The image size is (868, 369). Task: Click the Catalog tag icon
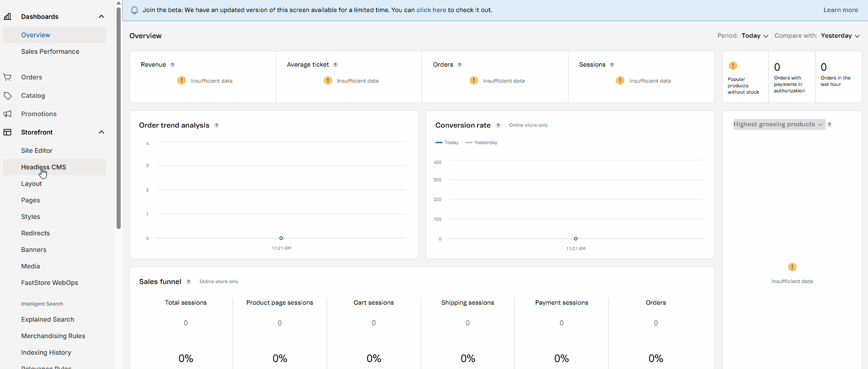click(7, 96)
